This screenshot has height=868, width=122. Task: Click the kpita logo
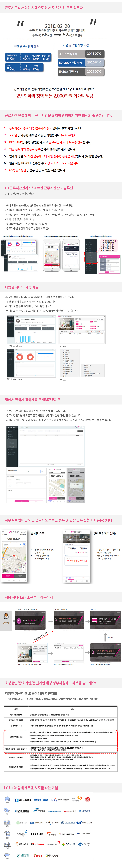[54, 800]
